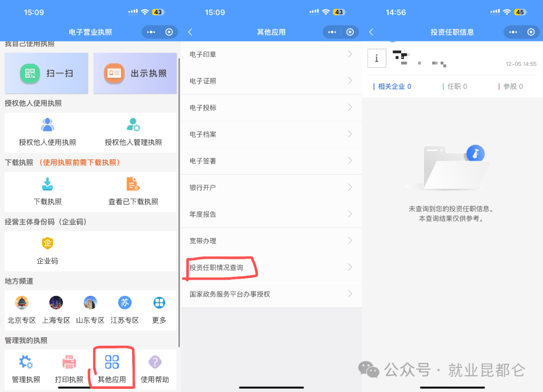This screenshot has height=392, width=543.
Task: Click section heading 地方频道
Action: 19,281
